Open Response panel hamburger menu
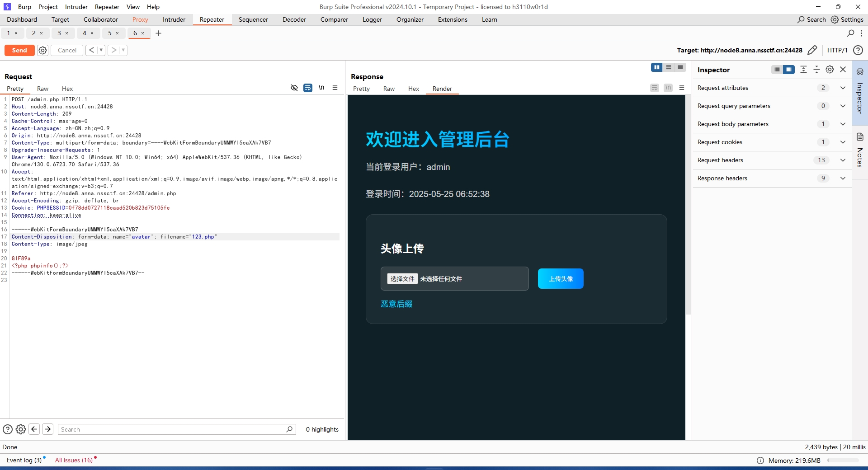Viewport: 868px width, 470px height. coord(682,88)
